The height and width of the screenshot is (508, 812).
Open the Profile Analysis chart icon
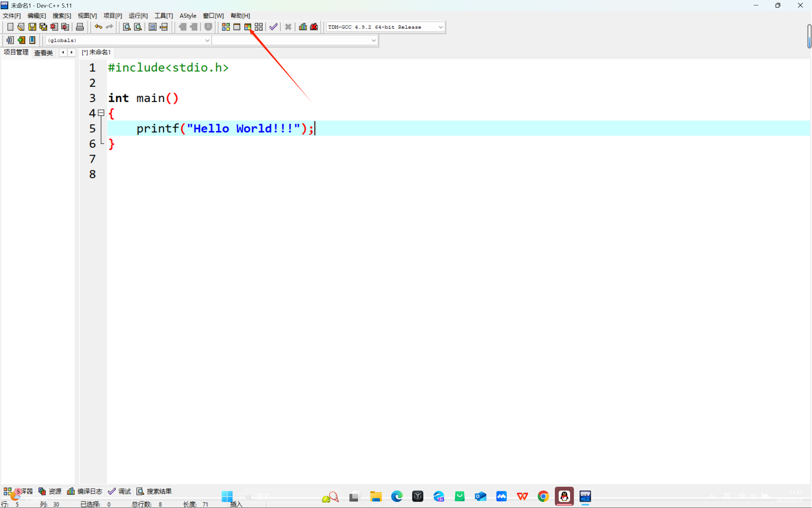click(x=302, y=27)
